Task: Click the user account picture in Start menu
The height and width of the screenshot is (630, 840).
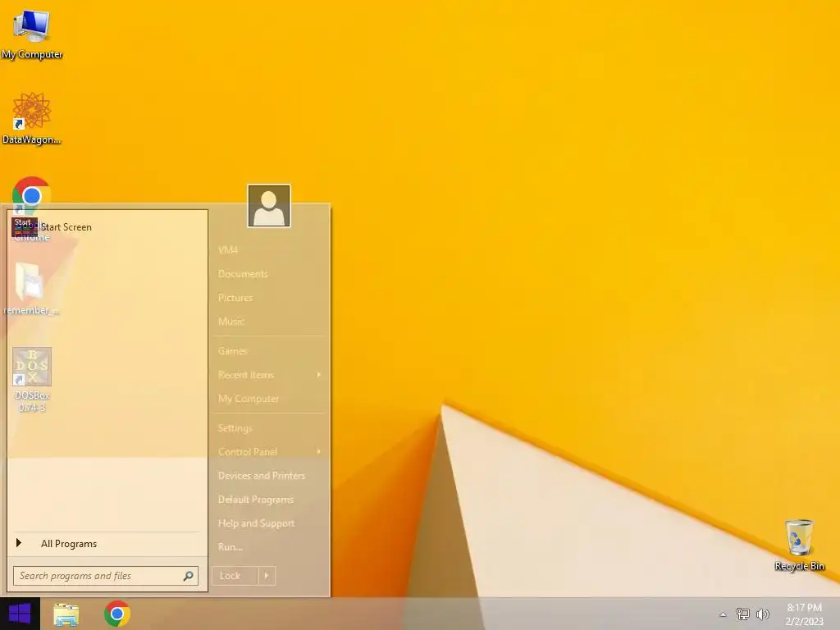Action: pyautogui.click(x=269, y=206)
